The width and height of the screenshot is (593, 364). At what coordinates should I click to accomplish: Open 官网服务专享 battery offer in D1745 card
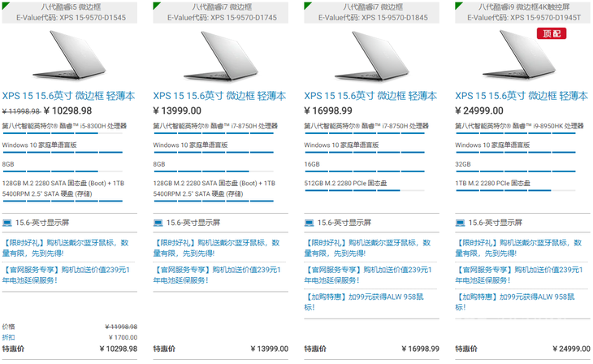point(217,275)
